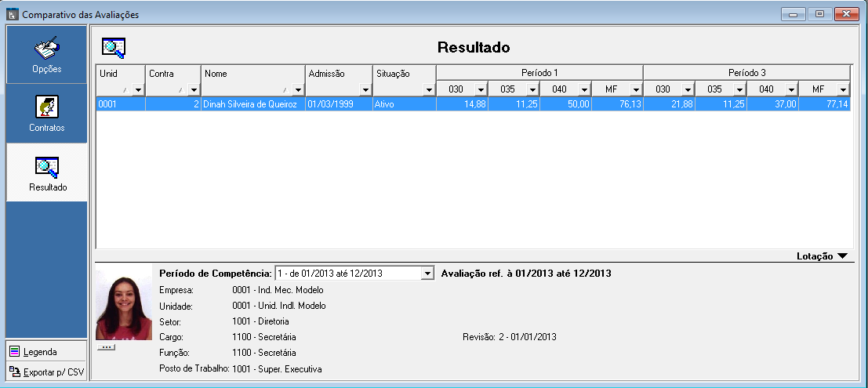Screen dimensions: 868x388
Task: Click the magnifier icon beside Resultado title
Action: (114, 48)
